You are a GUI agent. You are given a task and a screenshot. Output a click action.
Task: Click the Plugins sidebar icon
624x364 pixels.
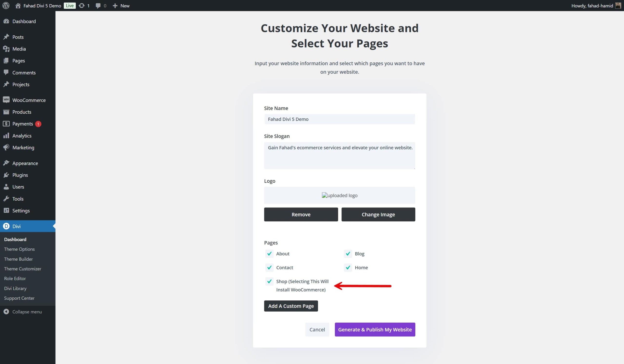(x=7, y=175)
